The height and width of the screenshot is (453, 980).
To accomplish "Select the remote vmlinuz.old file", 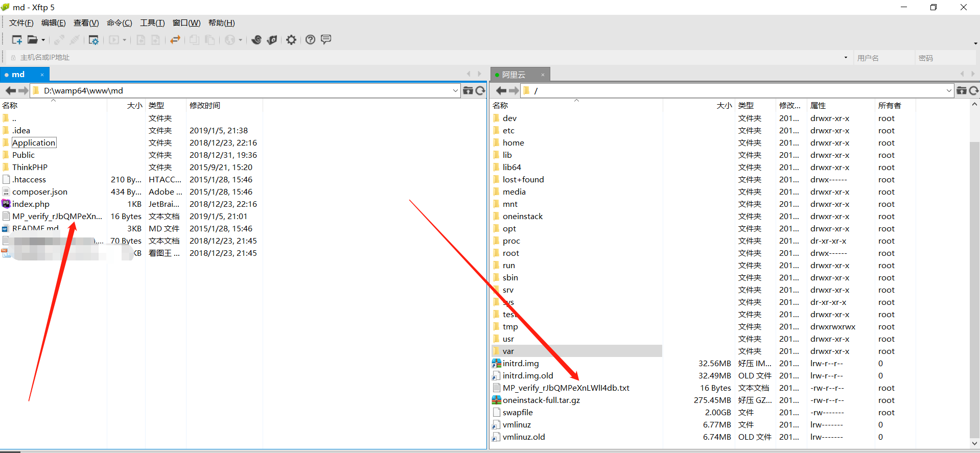I will tap(524, 437).
